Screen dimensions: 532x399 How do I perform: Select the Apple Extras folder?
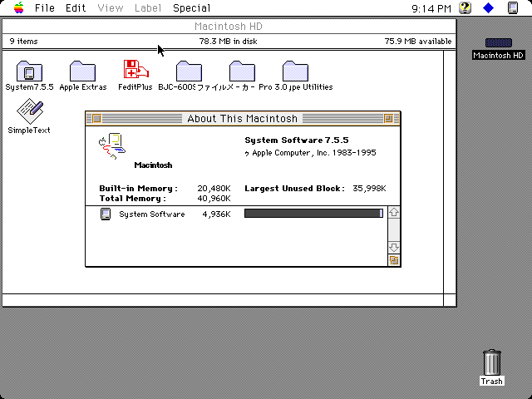(x=82, y=71)
